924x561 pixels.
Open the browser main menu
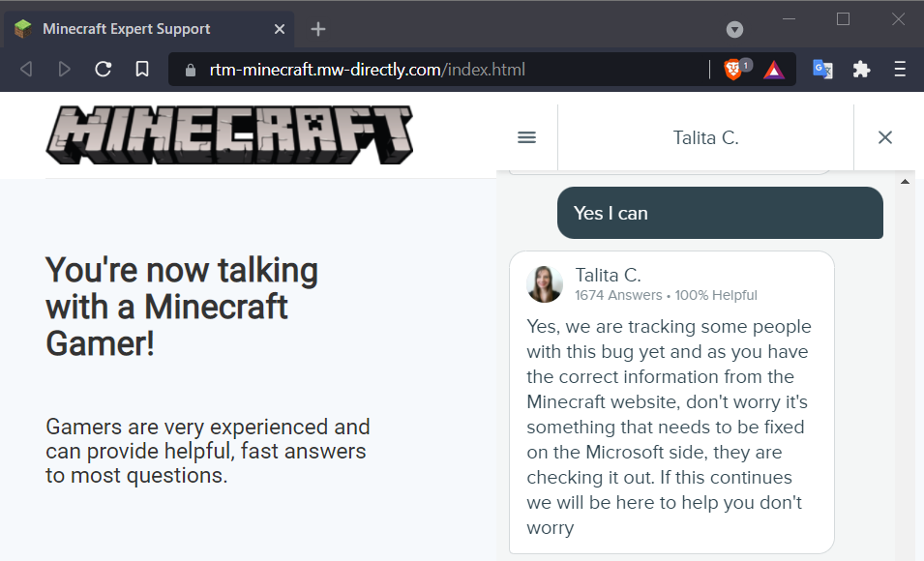point(899,70)
